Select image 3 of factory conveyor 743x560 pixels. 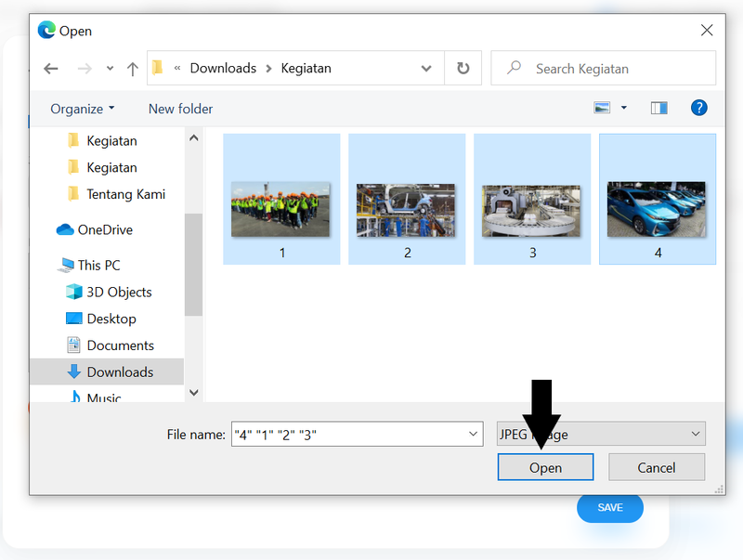tap(531, 211)
